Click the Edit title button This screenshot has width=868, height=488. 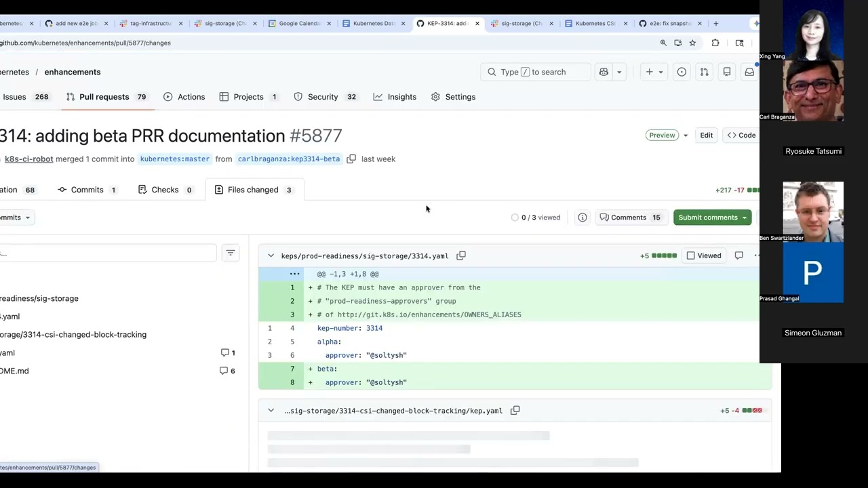(x=707, y=136)
